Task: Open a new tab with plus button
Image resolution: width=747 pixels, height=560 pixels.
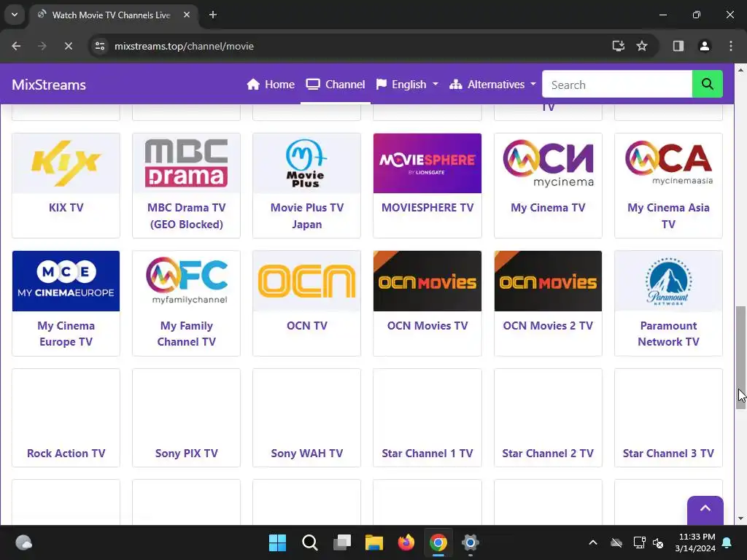Action: click(213, 15)
